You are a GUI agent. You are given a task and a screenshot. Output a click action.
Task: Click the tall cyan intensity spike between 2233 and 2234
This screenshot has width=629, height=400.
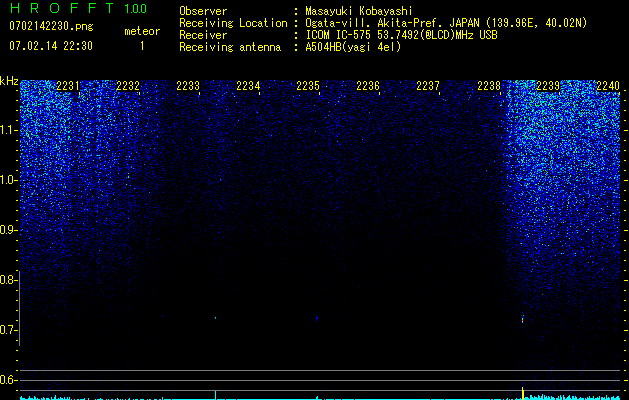215,395
